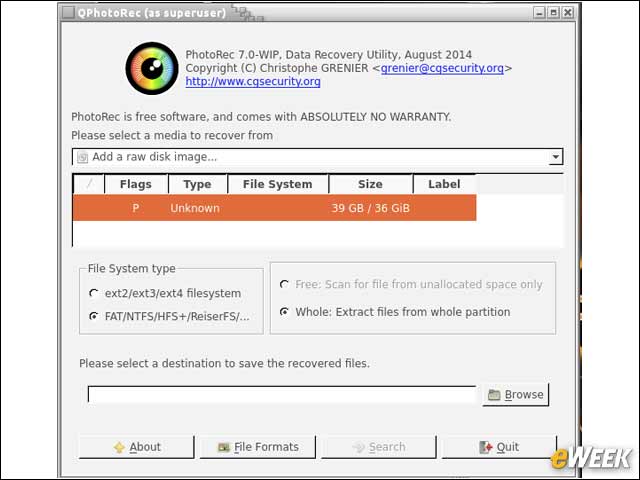The height and width of the screenshot is (480, 640).
Task: Click the PhotoRec eye logo
Action: pyautogui.click(x=152, y=68)
